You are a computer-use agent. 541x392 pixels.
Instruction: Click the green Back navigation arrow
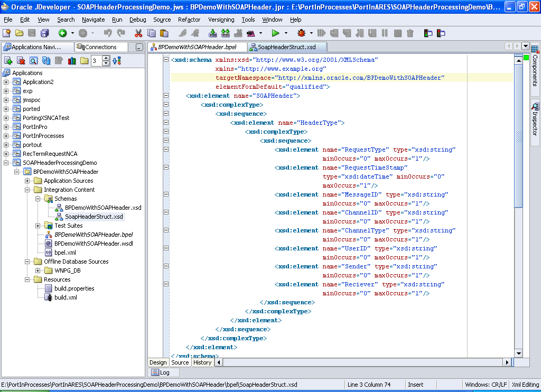pyautogui.click(x=62, y=33)
